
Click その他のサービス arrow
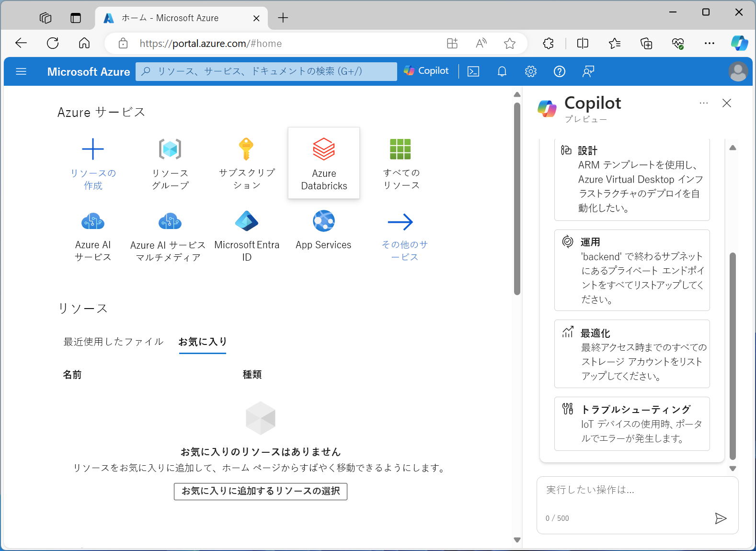click(401, 222)
